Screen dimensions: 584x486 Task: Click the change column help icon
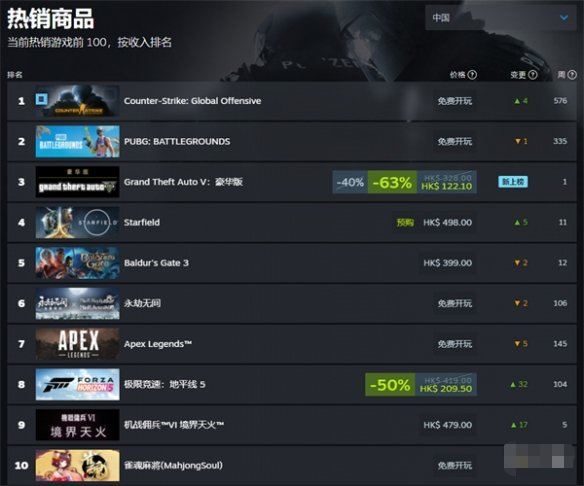click(x=533, y=75)
